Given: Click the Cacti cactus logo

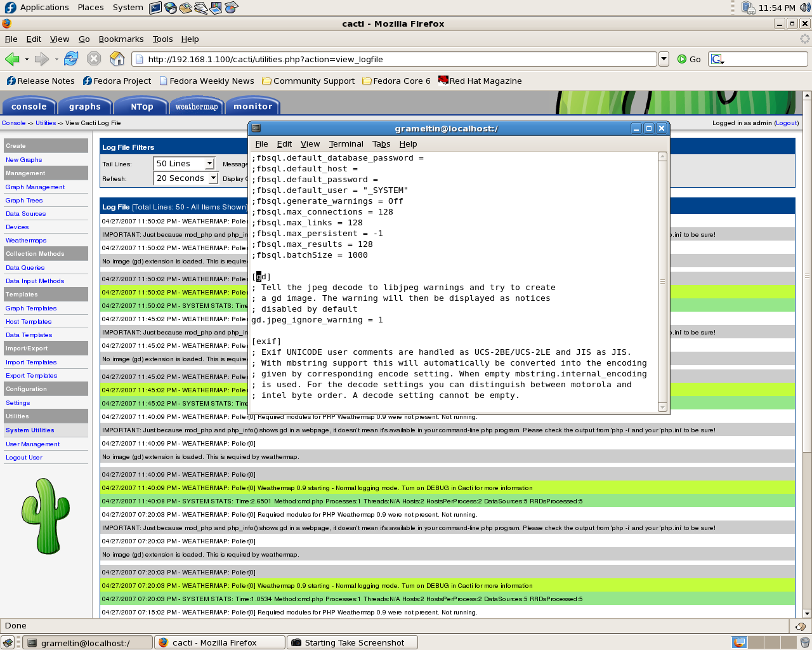Looking at the screenshot, I should pos(46,516).
